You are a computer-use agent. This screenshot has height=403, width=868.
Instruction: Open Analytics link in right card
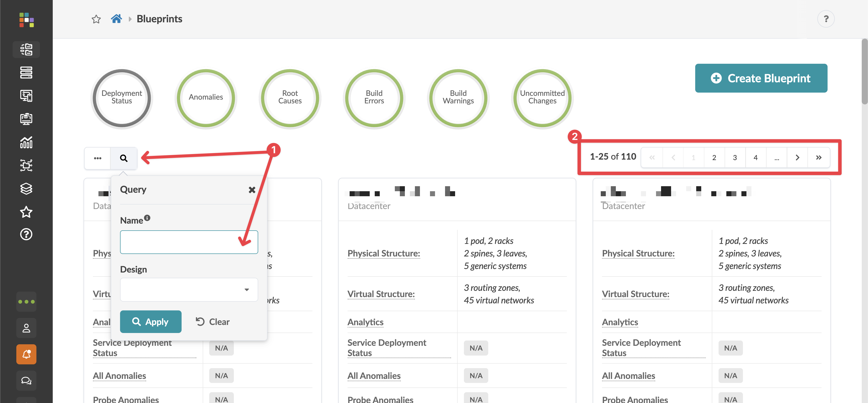620,322
